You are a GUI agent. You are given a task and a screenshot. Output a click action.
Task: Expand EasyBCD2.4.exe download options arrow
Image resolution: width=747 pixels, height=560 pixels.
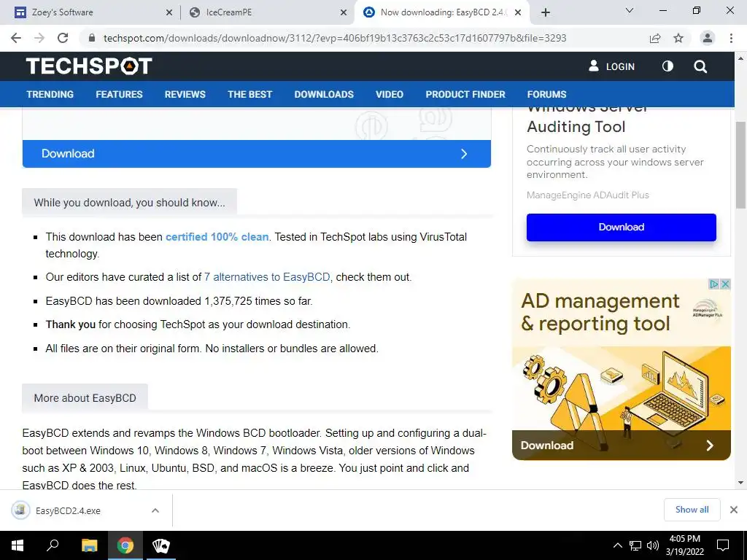coord(155,510)
